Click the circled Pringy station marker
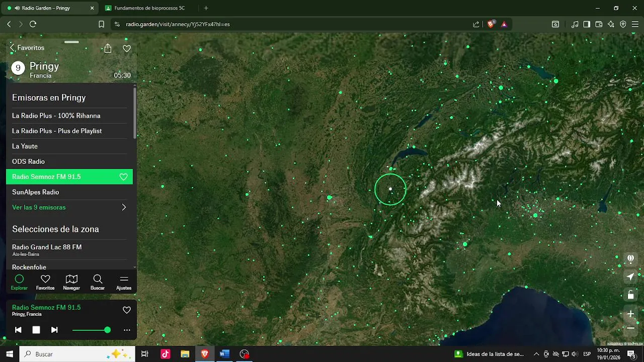Screen dimensions: 644x362 (390, 190)
